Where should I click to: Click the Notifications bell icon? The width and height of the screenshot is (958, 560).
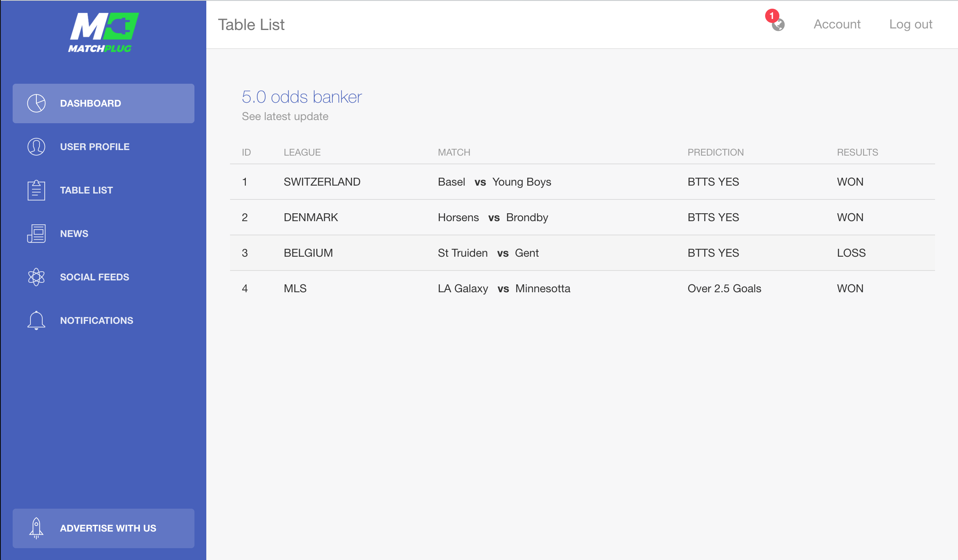click(x=36, y=320)
